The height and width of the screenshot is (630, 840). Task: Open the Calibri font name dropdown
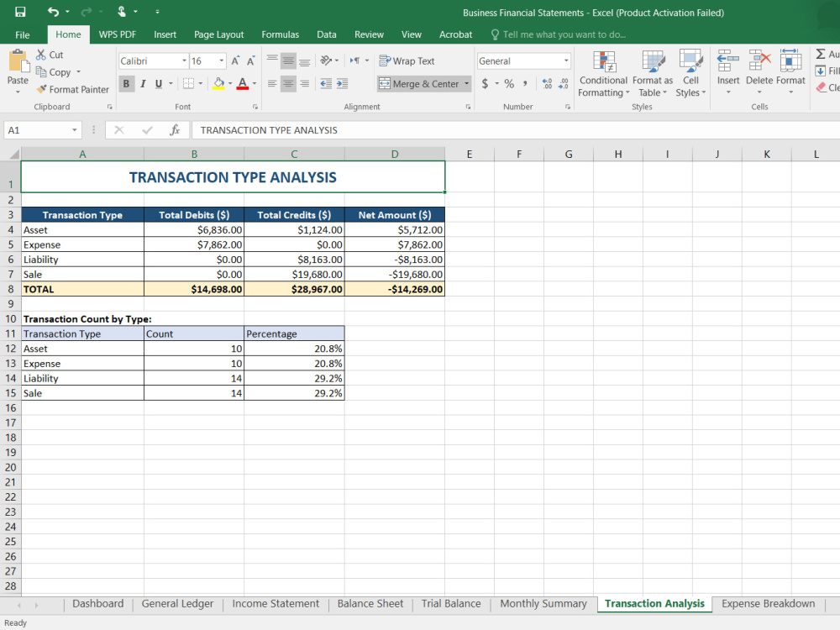coord(184,61)
